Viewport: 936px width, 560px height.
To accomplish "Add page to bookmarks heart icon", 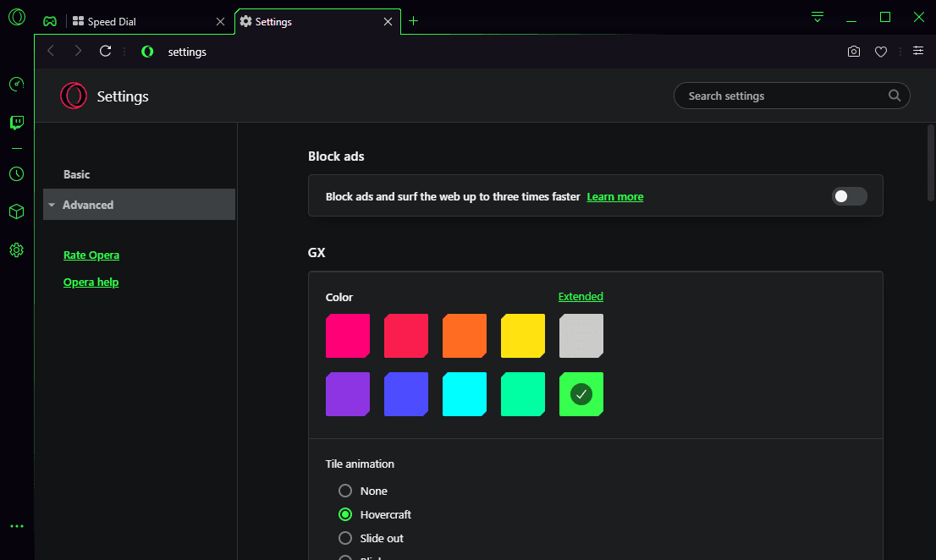I will (x=880, y=52).
